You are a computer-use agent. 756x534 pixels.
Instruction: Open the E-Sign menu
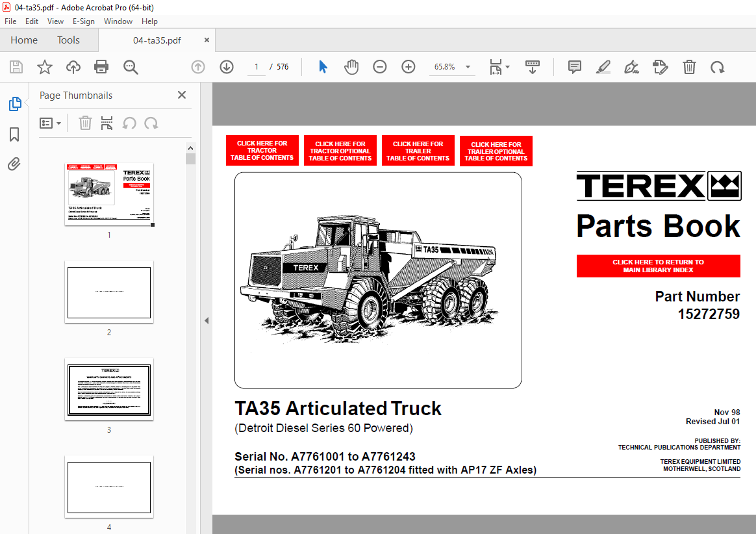(83, 21)
